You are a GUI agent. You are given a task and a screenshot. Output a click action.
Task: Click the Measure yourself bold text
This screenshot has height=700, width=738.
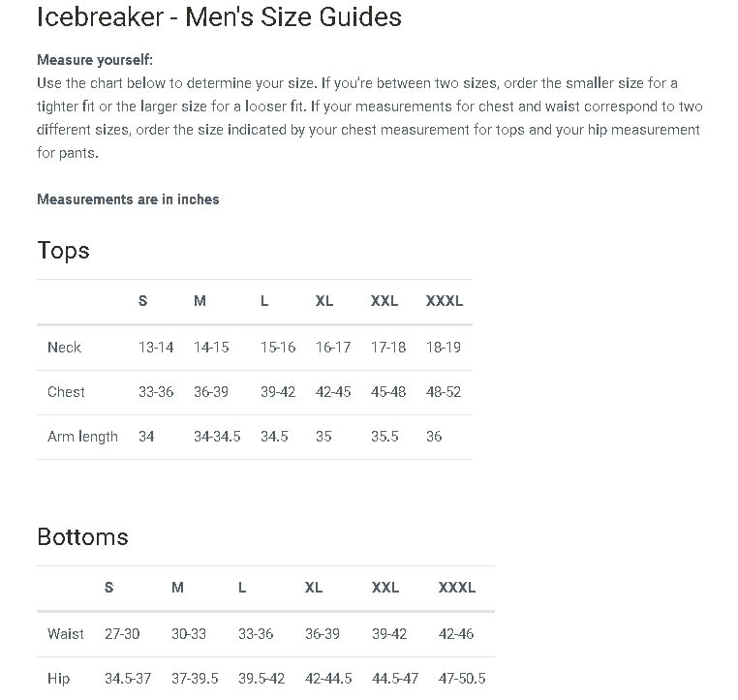(95, 60)
